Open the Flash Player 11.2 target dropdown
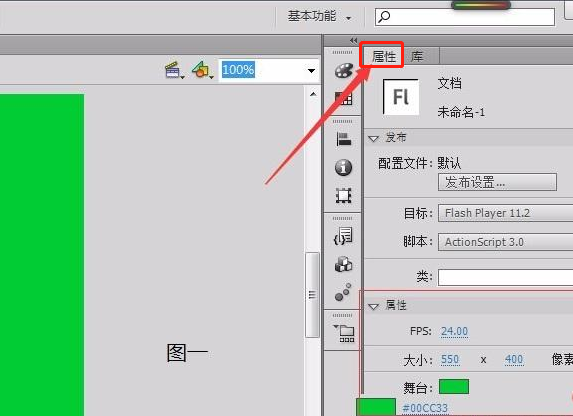The height and width of the screenshot is (416, 573). 506,213
